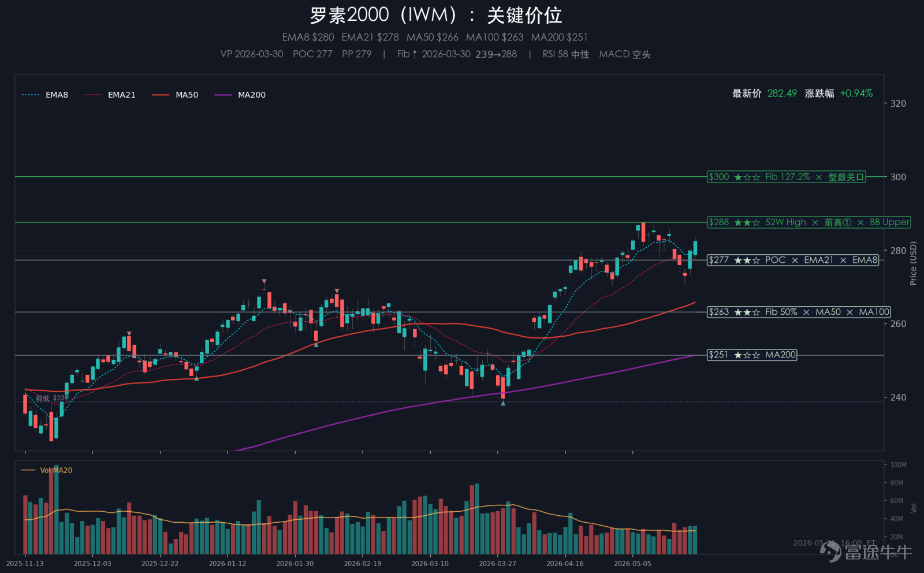Click the chart title 罗素2000 (IWM): 关键价位

pyautogui.click(x=436, y=15)
